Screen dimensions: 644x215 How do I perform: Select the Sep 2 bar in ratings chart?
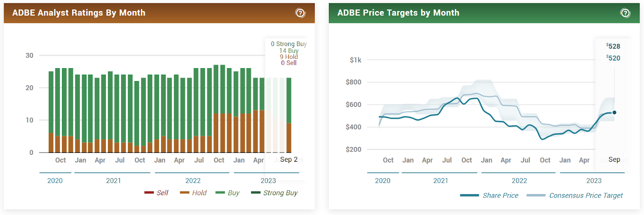coord(289,115)
